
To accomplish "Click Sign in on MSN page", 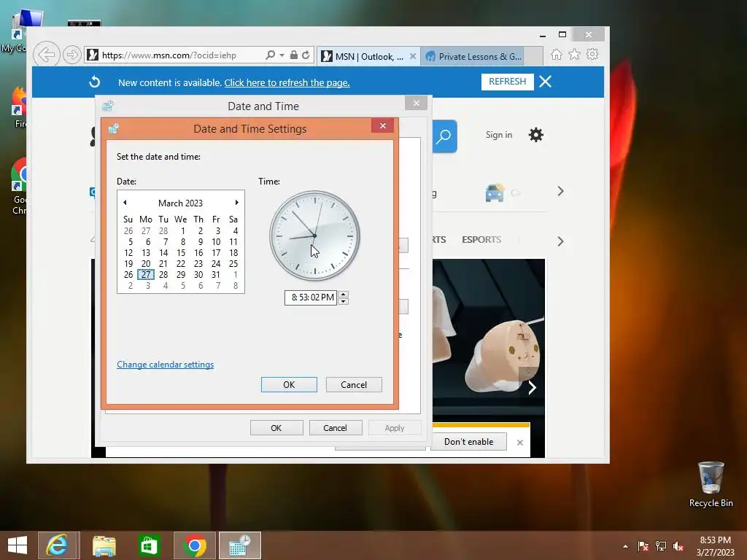I will (499, 135).
